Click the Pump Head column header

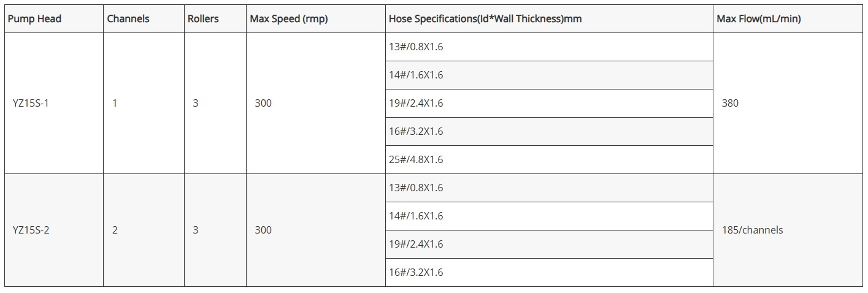(34, 19)
